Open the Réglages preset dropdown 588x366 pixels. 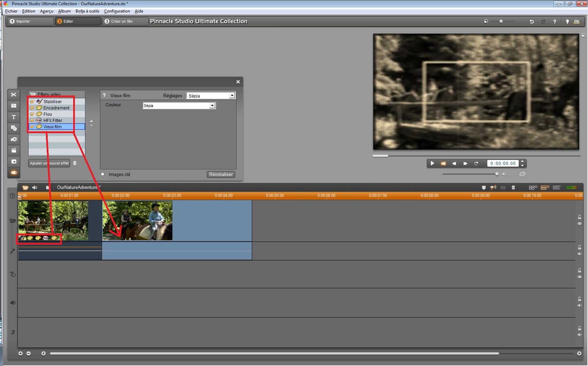(232, 96)
